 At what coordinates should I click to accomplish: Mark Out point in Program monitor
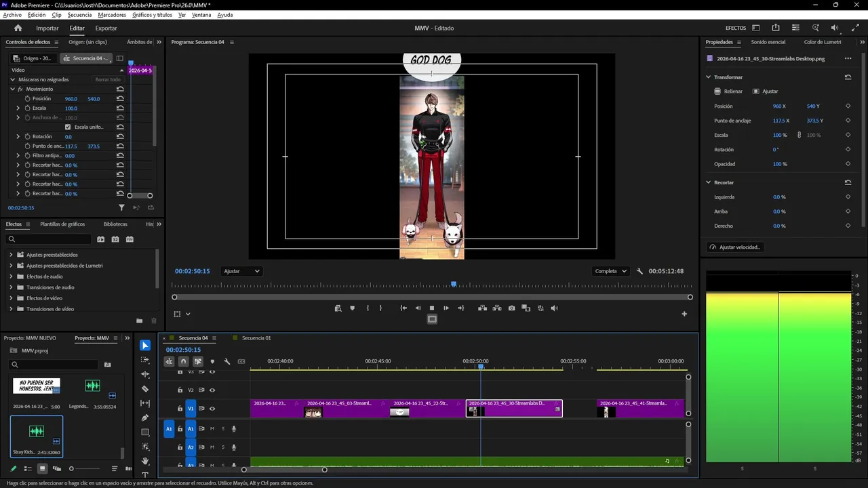[x=380, y=308]
